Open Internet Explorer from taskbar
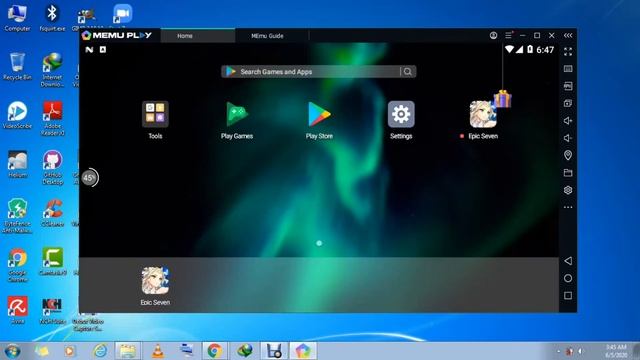This screenshot has height=360, width=640. point(100,351)
